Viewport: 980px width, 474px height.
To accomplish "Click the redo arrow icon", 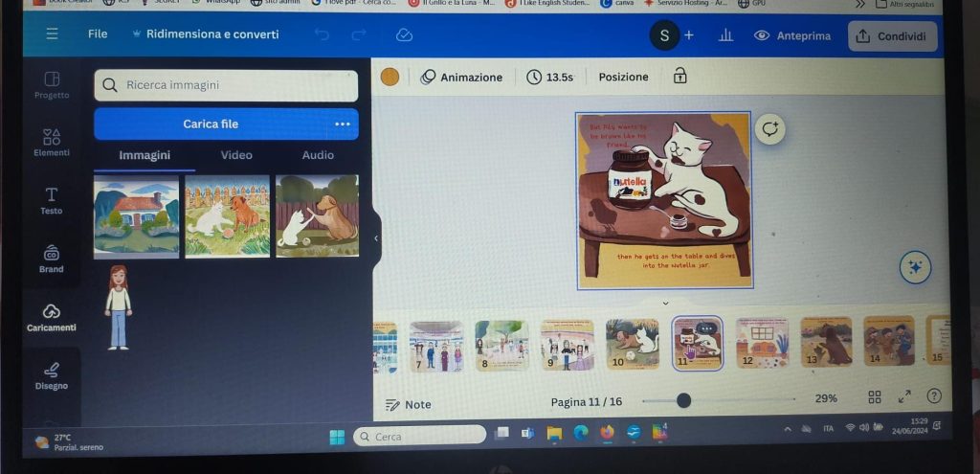I will tap(359, 35).
